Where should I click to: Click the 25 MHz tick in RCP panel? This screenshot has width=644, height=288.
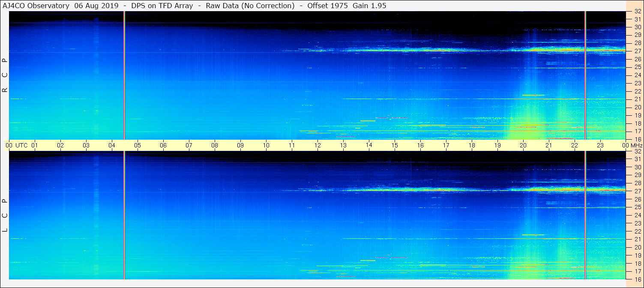(638, 67)
